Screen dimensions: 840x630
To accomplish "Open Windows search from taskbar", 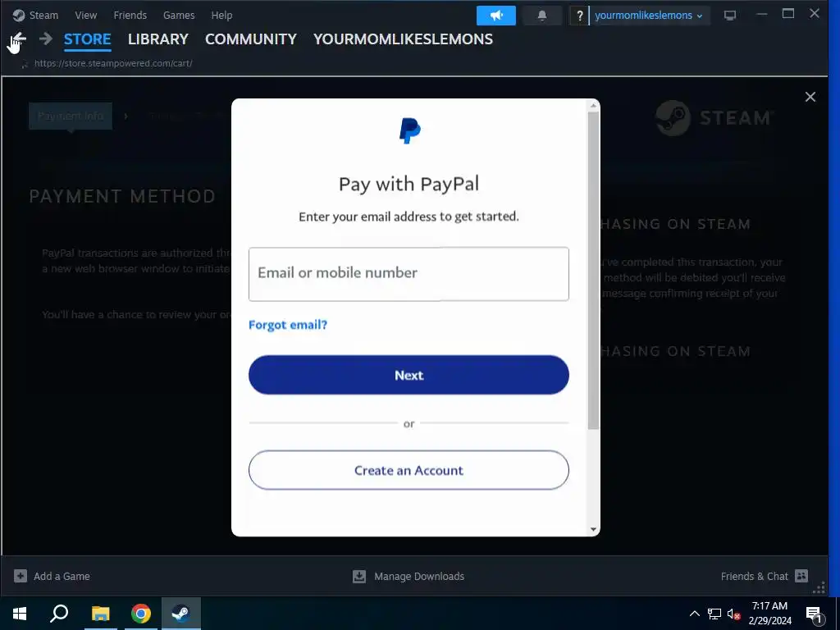I will point(59,614).
